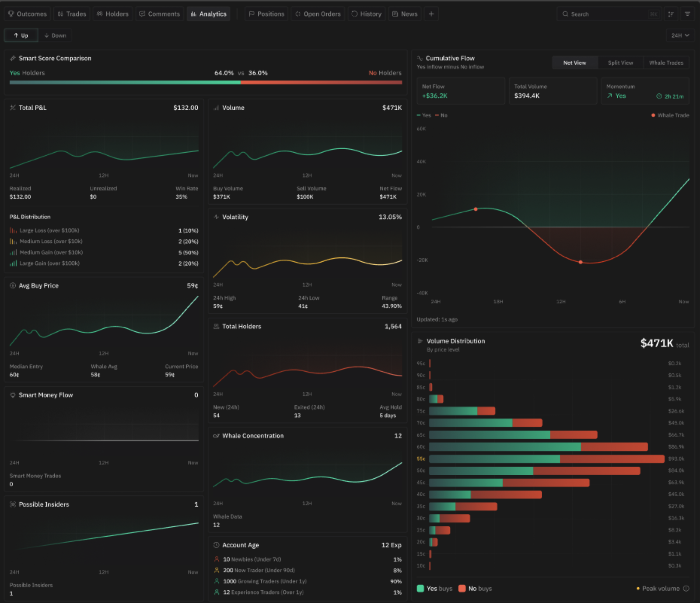Click the green Yes buys legend swatch
The image size is (700, 603).
(x=420, y=589)
